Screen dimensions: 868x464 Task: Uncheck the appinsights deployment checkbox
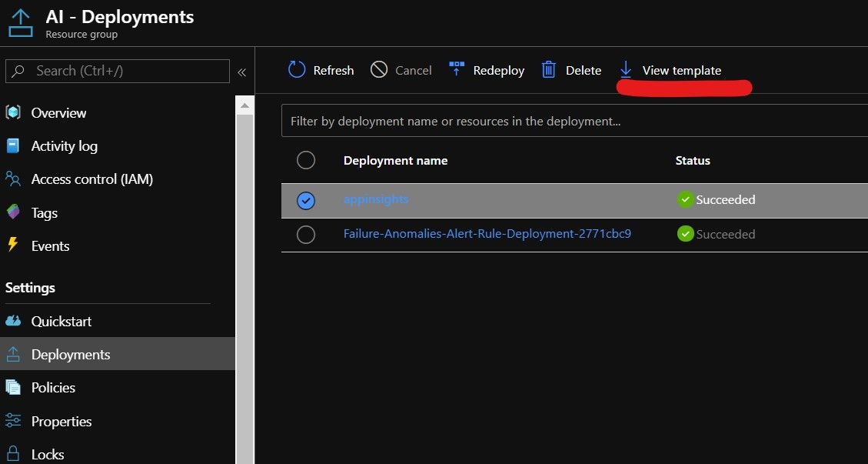point(305,200)
